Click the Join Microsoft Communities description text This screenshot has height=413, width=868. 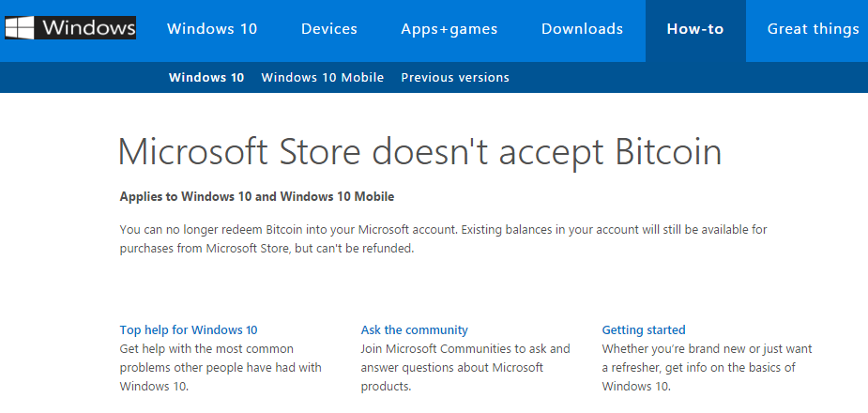tap(465, 368)
